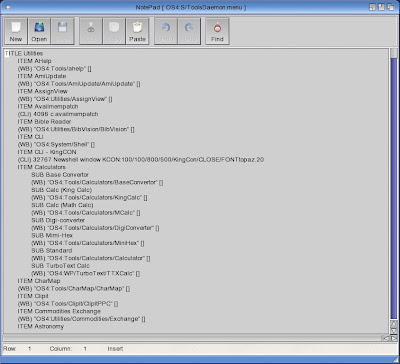Click the NotePad window title bar
The height and width of the screenshot is (364, 400).
[x=191, y=7]
